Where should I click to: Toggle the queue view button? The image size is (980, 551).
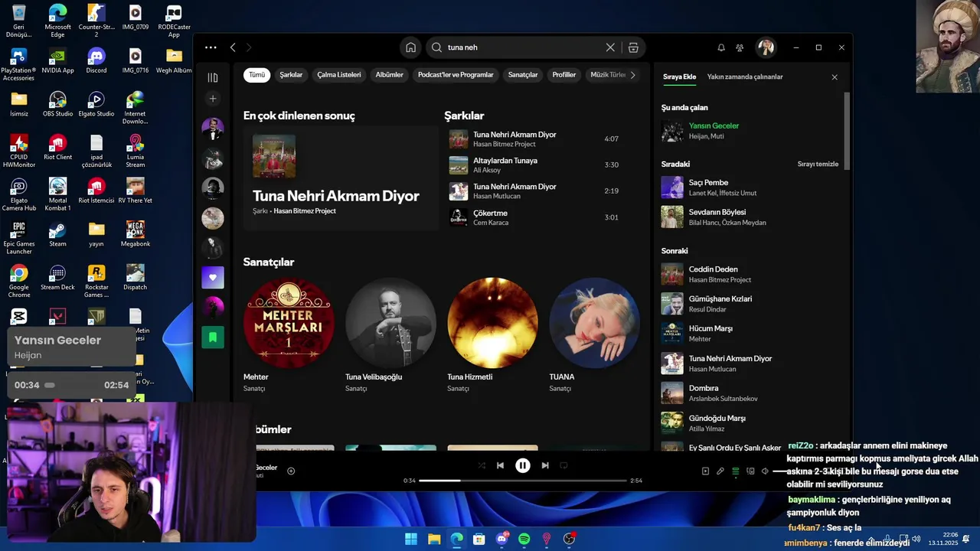pyautogui.click(x=736, y=471)
